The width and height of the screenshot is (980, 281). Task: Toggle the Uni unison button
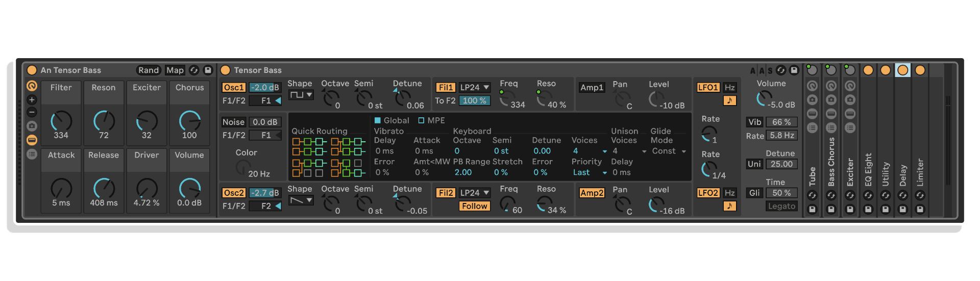[754, 164]
